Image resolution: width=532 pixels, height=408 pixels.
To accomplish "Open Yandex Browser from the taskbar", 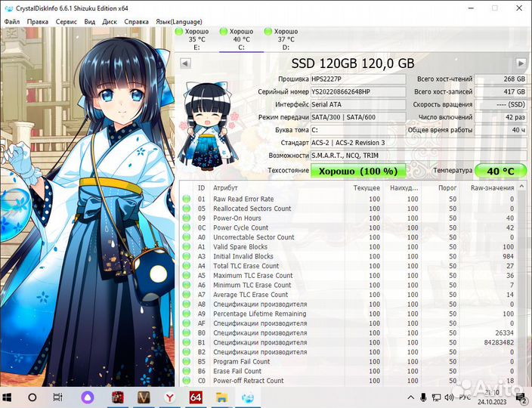I will [169, 397].
